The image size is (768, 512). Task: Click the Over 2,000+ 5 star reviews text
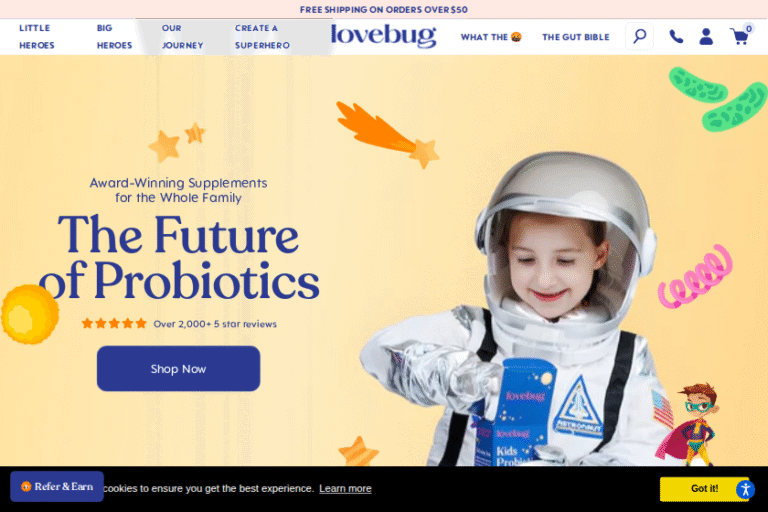tap(215, 324)
